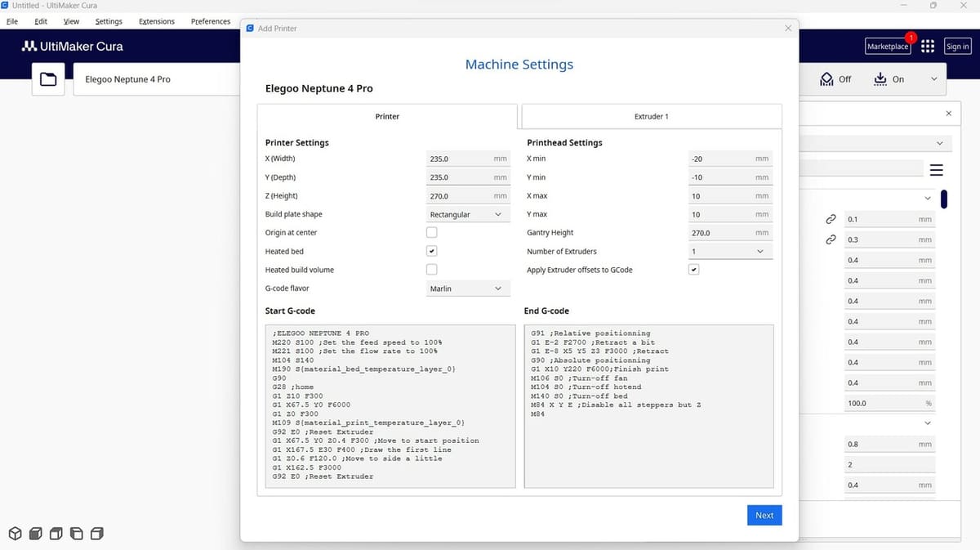Select the right side view cube icon
The image size is (980, 550).
click(96, 534)
